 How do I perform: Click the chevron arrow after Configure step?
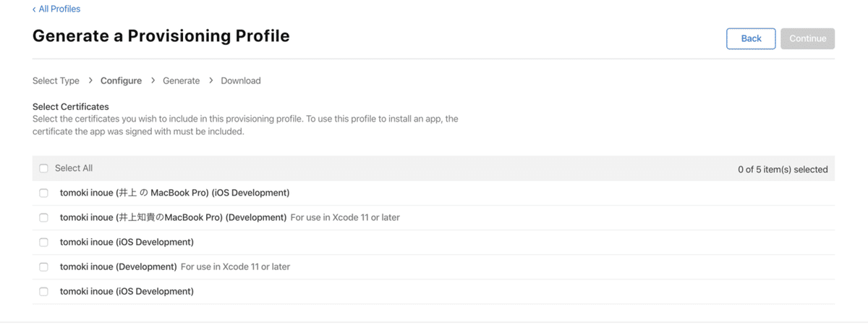pyautogui.click(x=153, y=80)
